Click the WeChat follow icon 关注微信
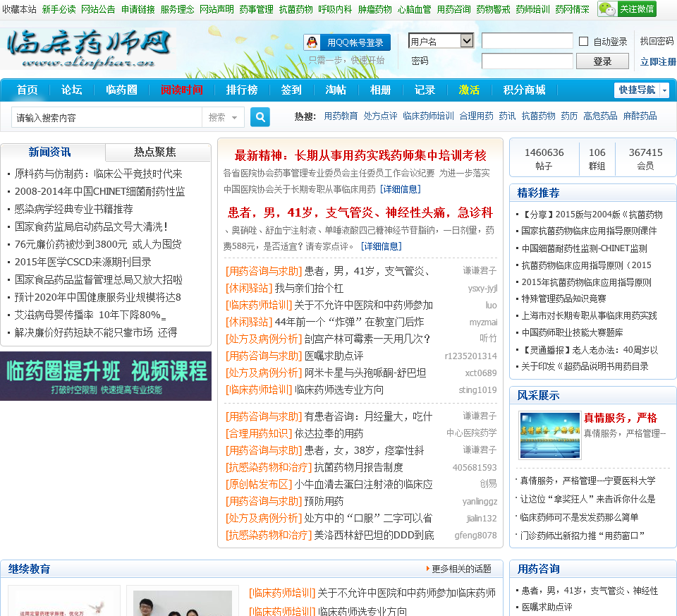 (x=627, y=9)
